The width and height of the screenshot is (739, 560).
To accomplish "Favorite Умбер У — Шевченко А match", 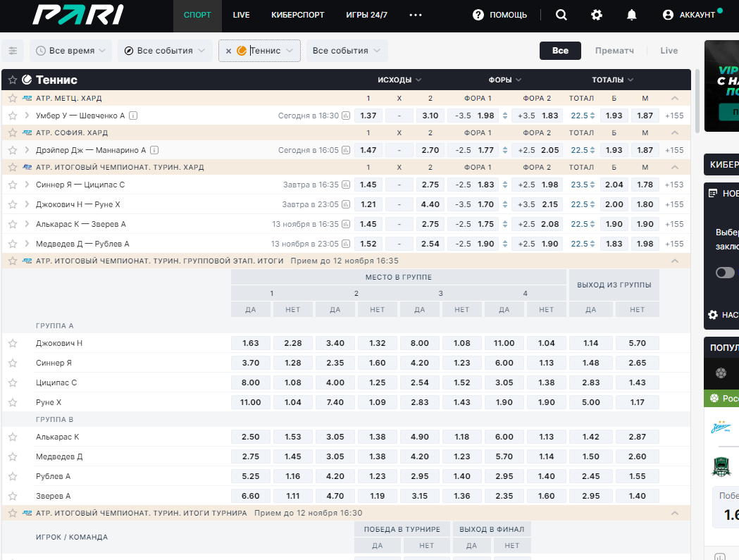I will pyautogui.click(x=13, y=116).
